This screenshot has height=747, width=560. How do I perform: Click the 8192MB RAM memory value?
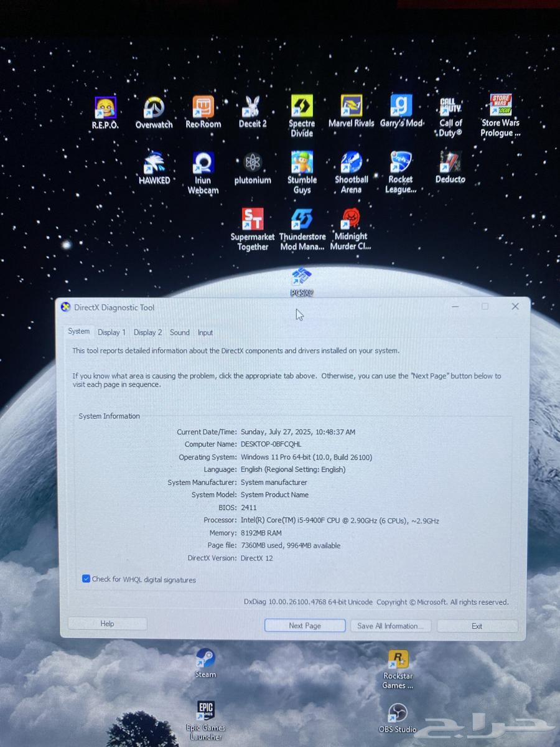click(x=261, y=533)
